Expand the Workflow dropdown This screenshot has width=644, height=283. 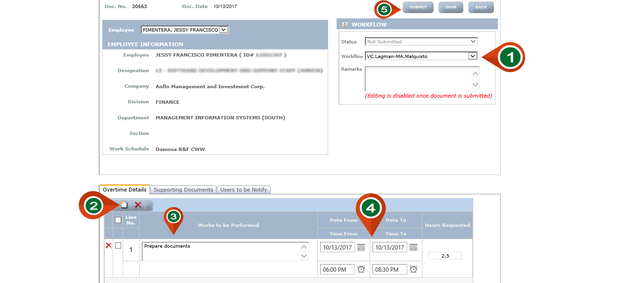[472, 56]
